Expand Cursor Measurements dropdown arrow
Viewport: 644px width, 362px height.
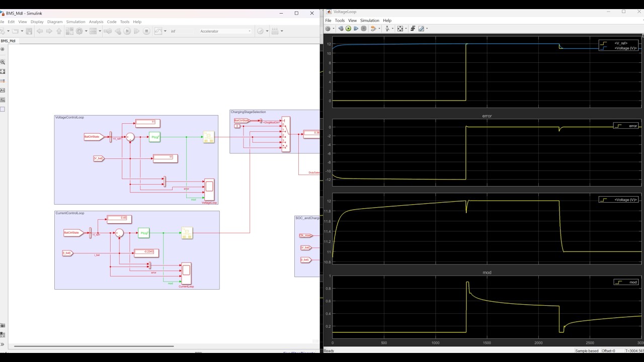point(427,29)
